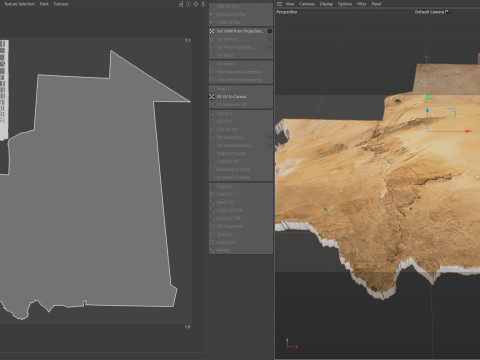Open the viewport View menu
Screen dimensions: 480x360
pos(290,4)
